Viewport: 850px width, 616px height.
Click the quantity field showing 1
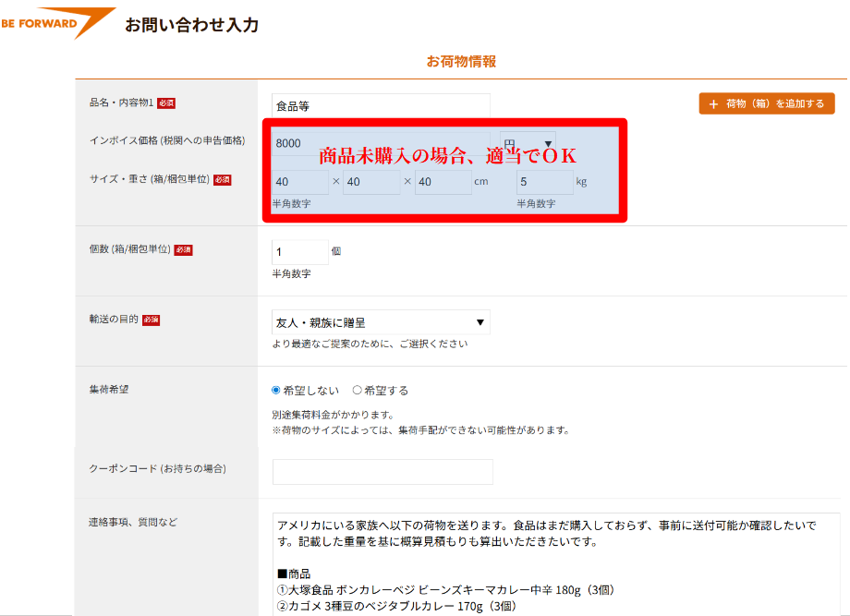[x=299, y=249]
